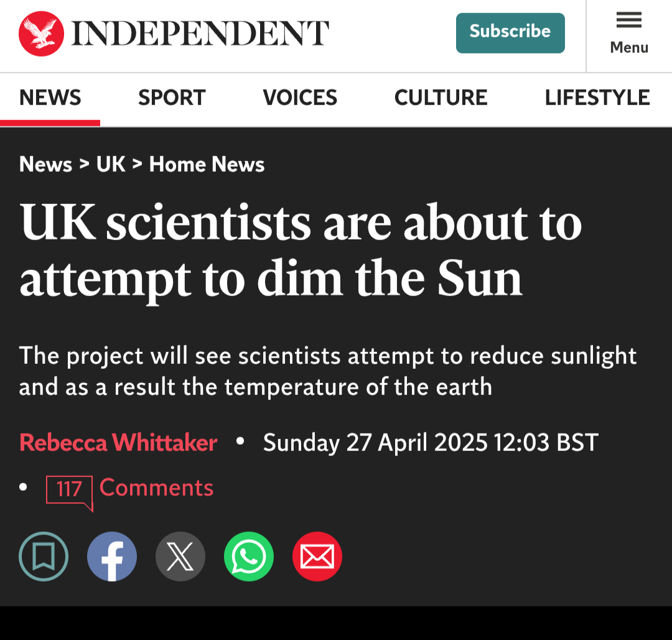The image size is (672, 640).
Task: Share the article on Facebook
Action: click(112, 557)
